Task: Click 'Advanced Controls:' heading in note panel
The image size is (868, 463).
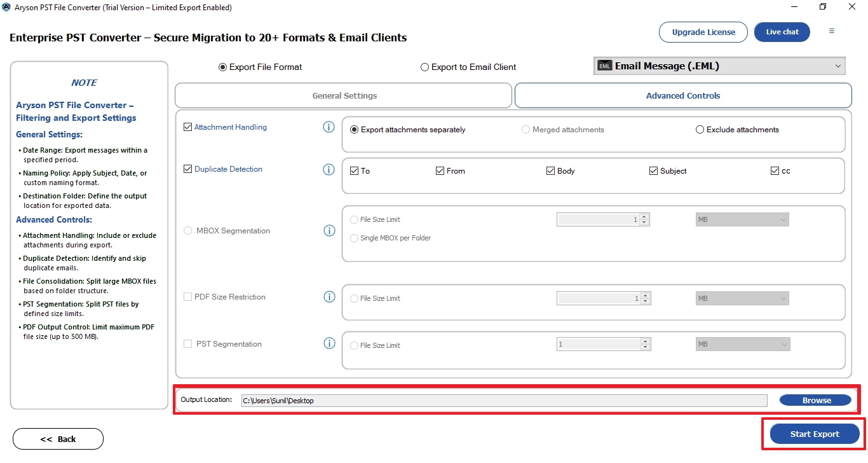Action: coord(54,219)
